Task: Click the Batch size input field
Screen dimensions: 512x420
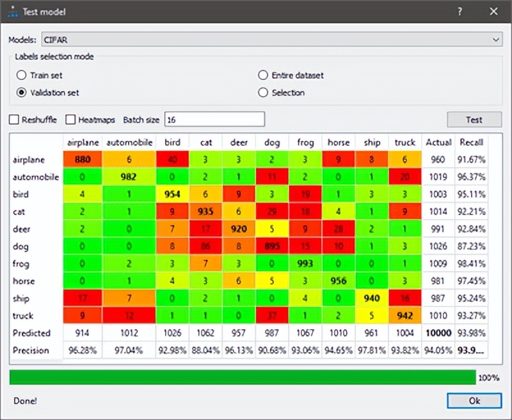Action: click(x=214, y=120)
